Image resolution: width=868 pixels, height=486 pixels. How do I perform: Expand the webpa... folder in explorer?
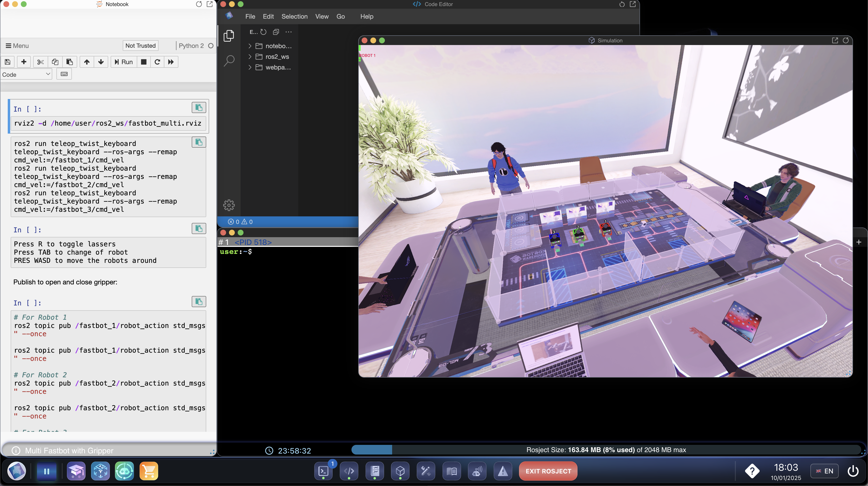278,68
